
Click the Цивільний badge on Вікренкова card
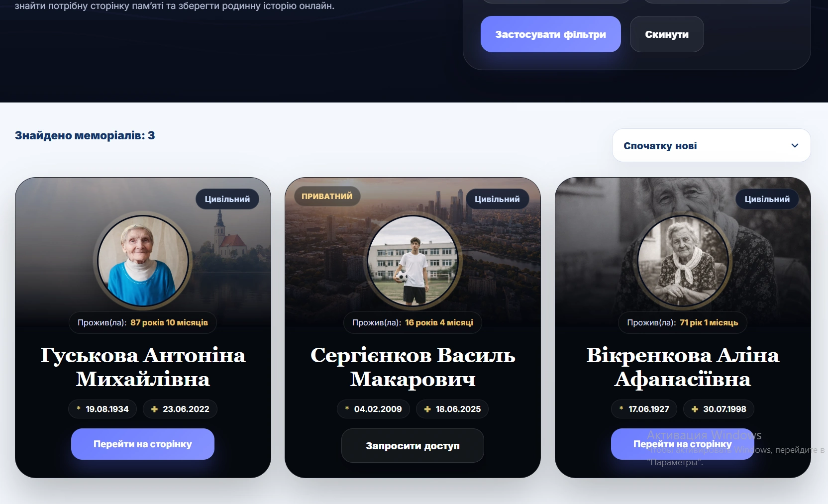click(767, 199)
